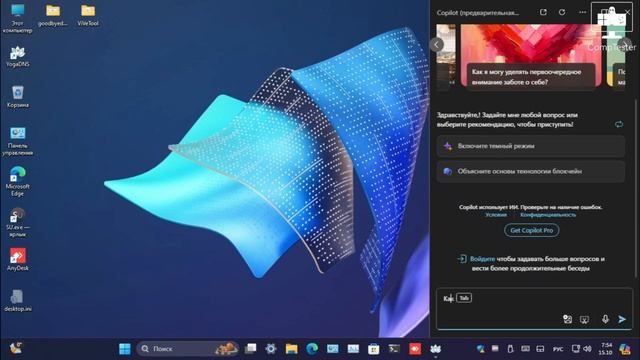Activate the microphone voice input
Viewport: 640px width, 360px height.
[x=605, y=319]
